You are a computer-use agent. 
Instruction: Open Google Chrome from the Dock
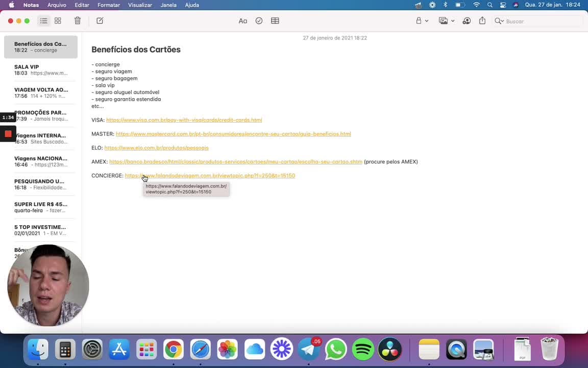[173, 349]
